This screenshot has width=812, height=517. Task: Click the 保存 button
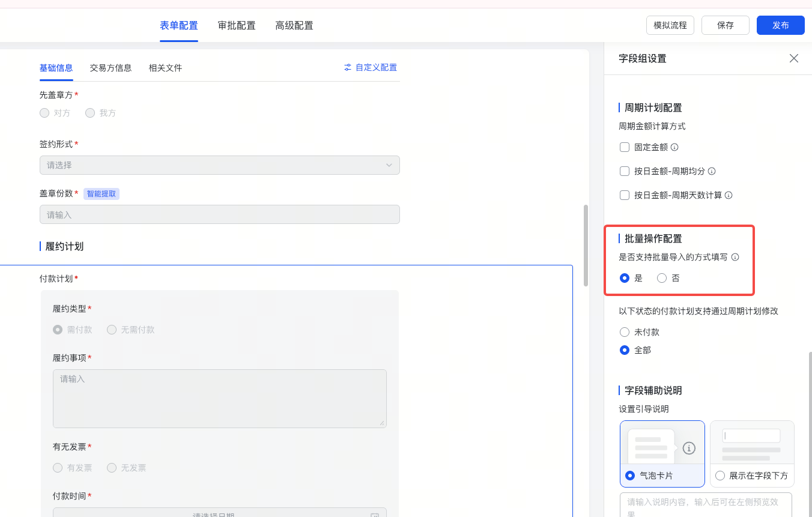tap(725, 25)
